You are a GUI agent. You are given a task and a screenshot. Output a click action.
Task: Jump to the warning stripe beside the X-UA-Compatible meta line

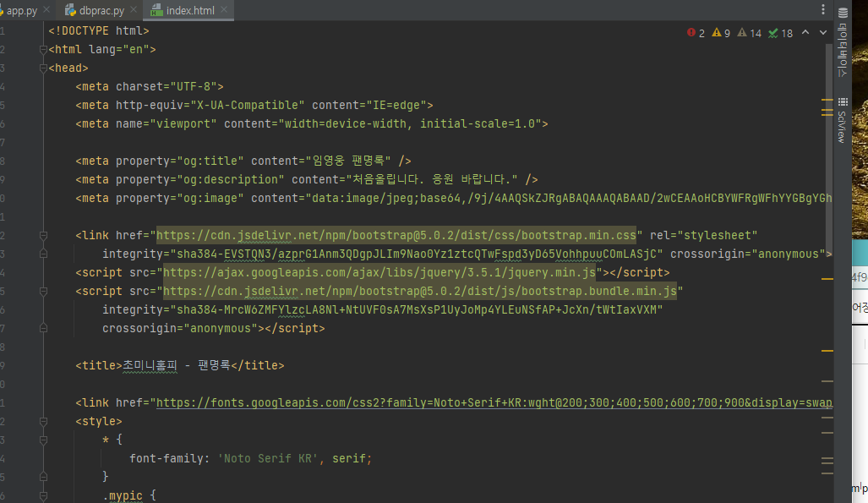point(827,101)
